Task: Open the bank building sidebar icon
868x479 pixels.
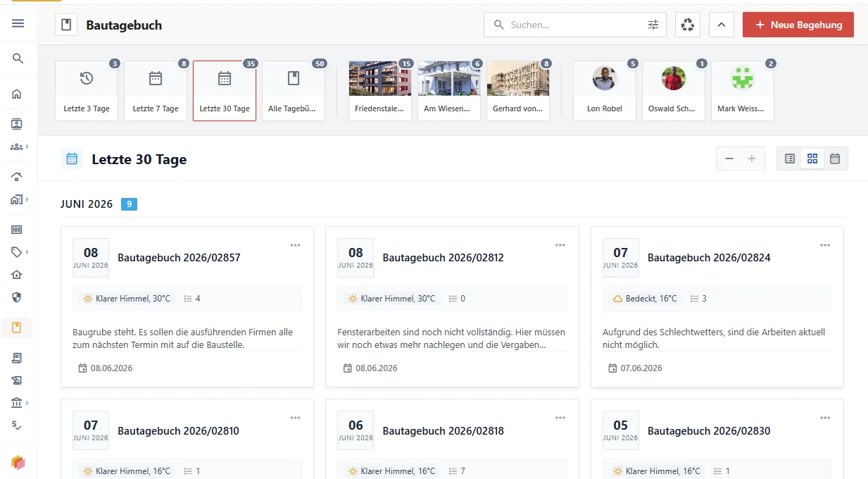Action: coord(17,403)
